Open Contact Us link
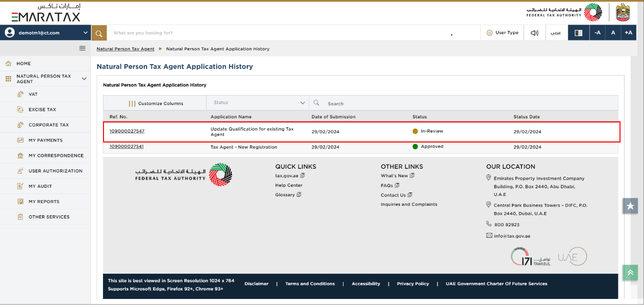Screen dimensions: 644x308 [x=393, y=195]
